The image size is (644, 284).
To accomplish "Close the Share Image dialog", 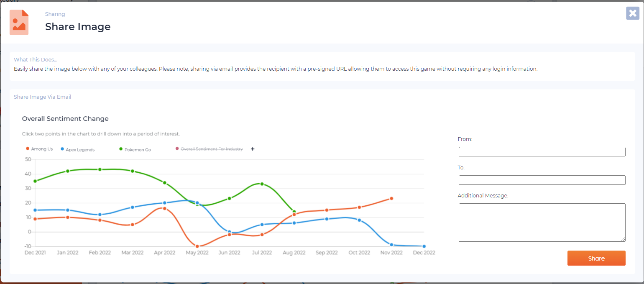I will click(633, 13).
